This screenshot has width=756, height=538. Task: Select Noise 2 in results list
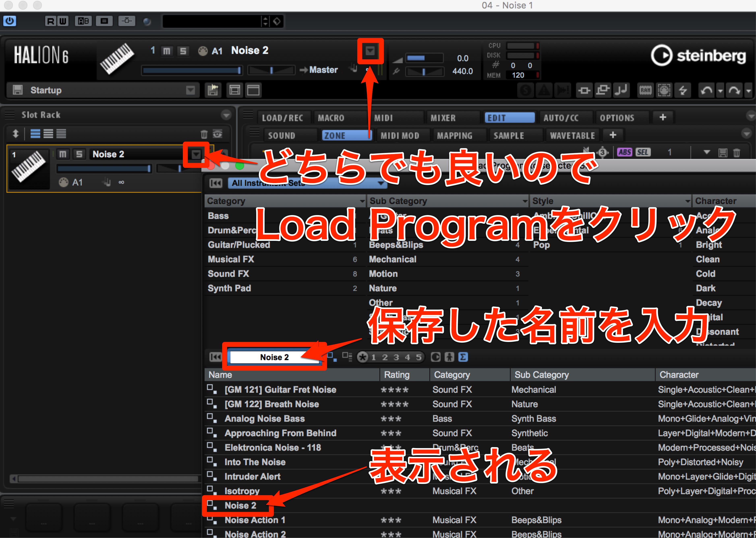(x=240, y=506)
